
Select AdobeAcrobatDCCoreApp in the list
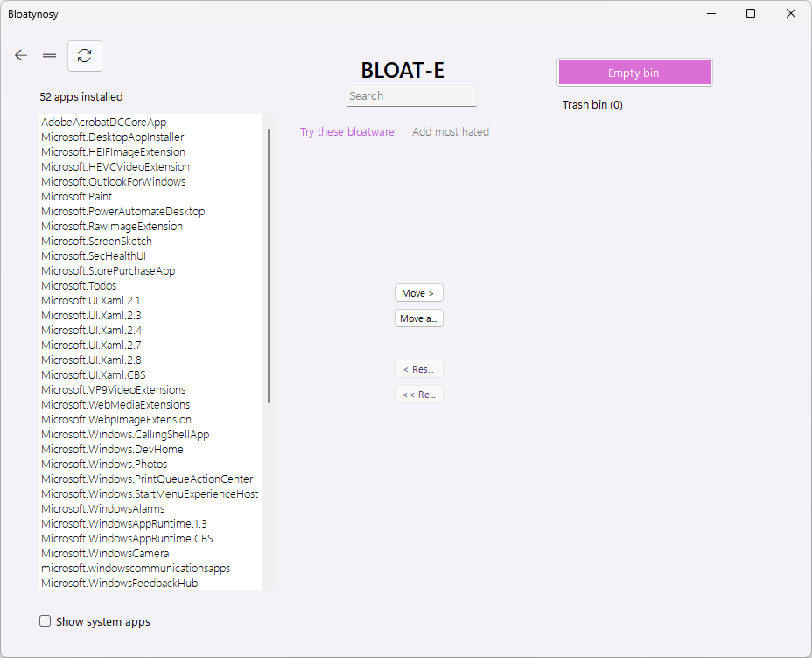coord(150,122)
